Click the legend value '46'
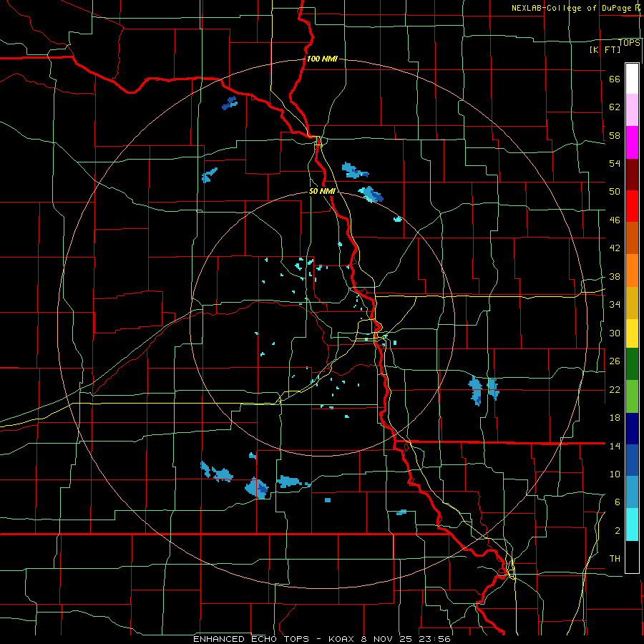The width and height of the screenshot is (644, 644). tap(615, 220)
